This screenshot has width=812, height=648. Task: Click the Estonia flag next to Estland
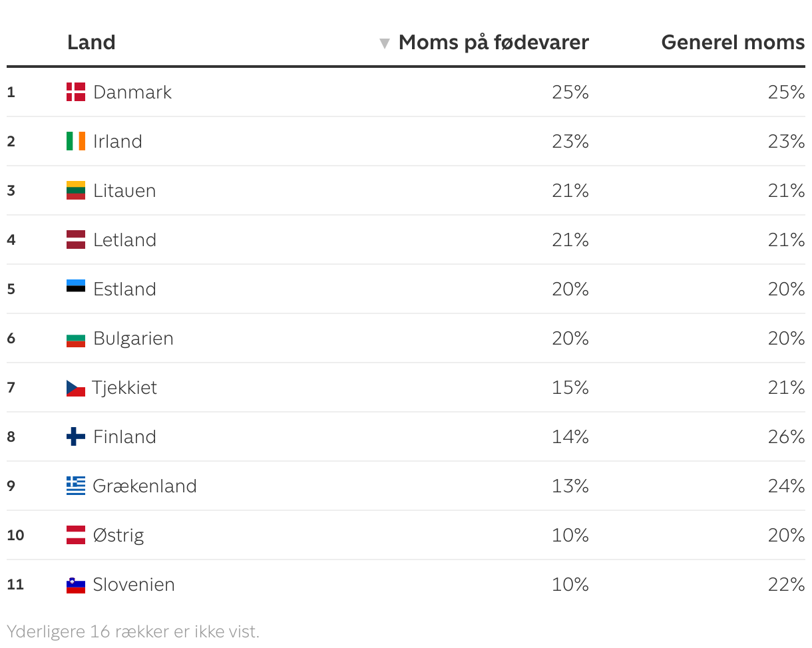click(x=76, y=287)
